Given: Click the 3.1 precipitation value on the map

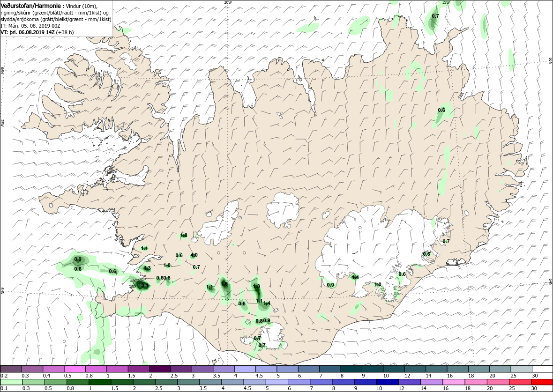Looking at the screenshot, I should click(145, 285).
